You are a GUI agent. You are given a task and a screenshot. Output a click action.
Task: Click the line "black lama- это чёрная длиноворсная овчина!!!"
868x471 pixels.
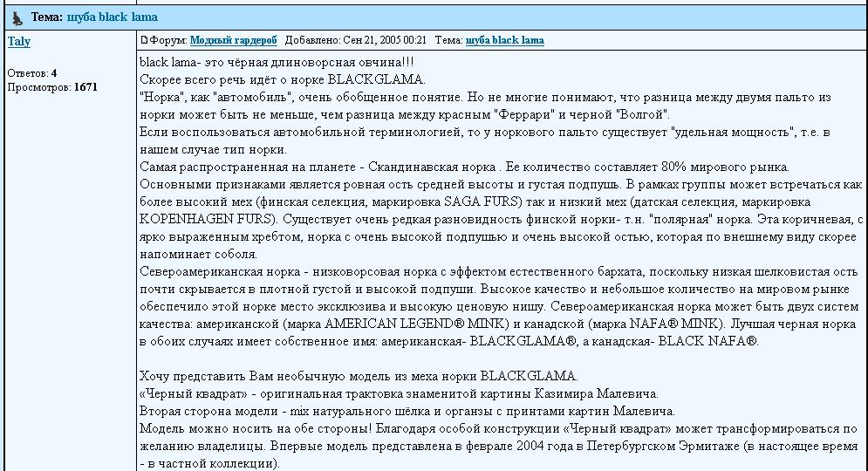(277, 62)
